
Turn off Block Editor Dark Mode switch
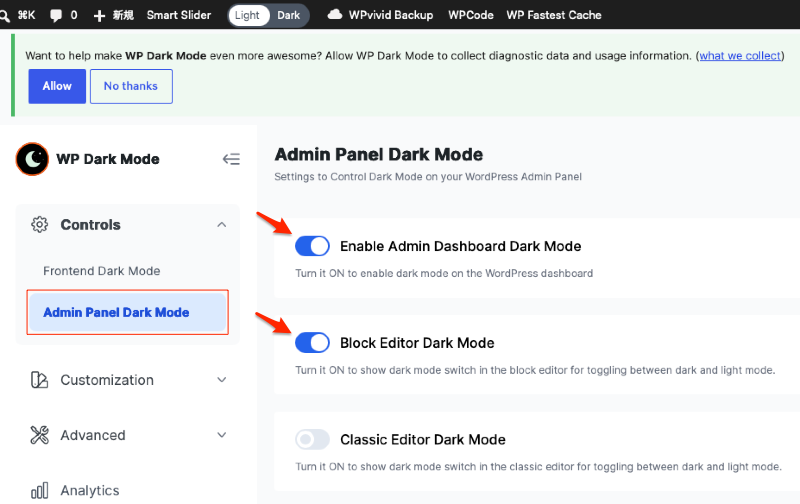click(x=312, y=343)
